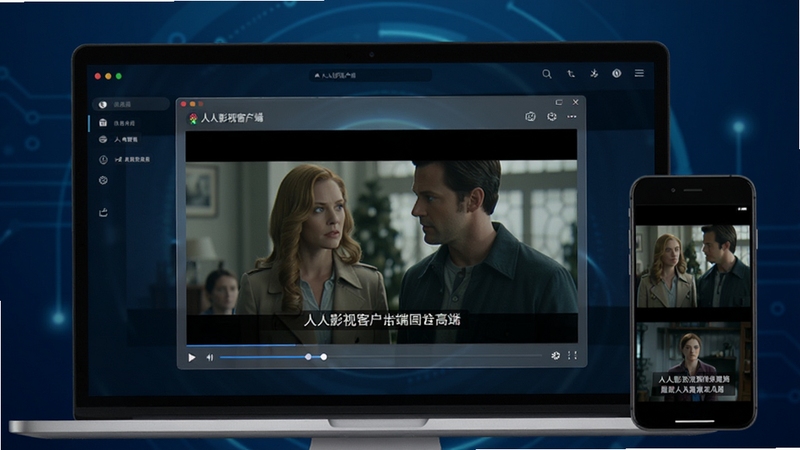This screenshot has width=800, height=450.
Task: Click the subtitle text overlaid on the video
Action: [382, 320]
